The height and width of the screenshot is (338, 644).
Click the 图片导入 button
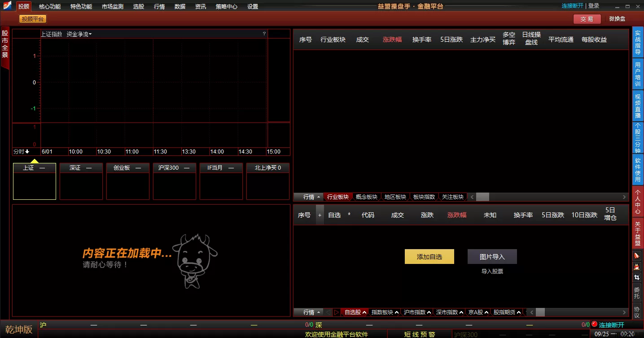pos(492,257)
